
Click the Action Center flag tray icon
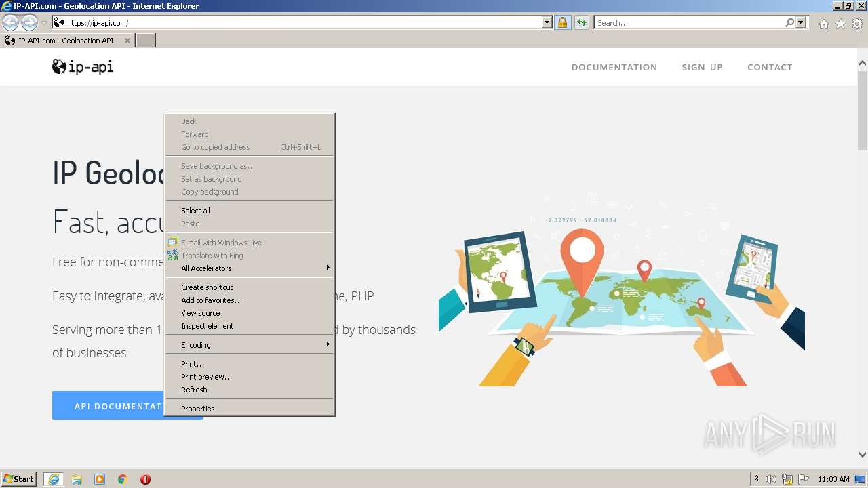pyautogui.click(x=804, y=479)
